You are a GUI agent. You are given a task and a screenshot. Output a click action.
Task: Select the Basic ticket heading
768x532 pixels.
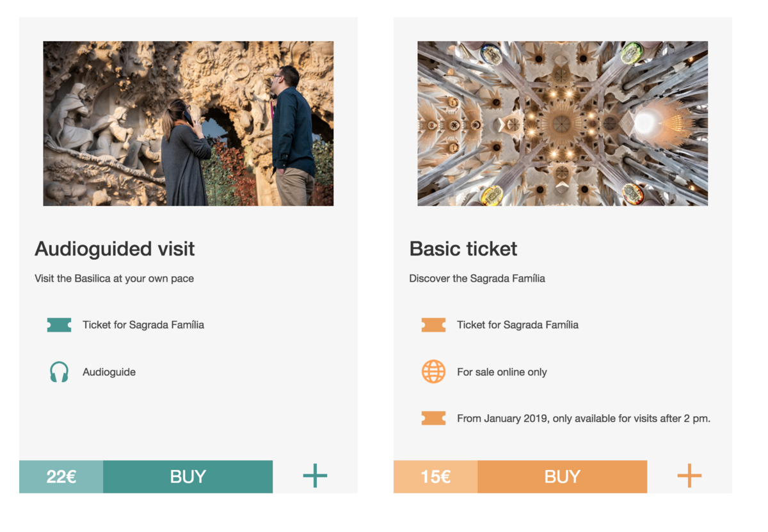tap(463, 248)
